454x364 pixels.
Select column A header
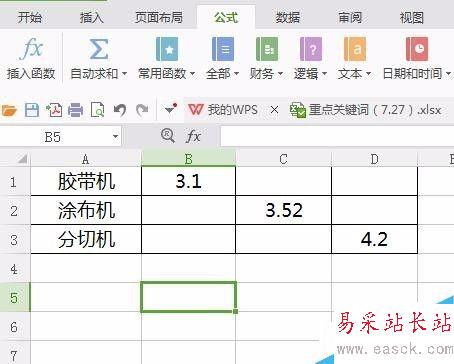point(86,159)
